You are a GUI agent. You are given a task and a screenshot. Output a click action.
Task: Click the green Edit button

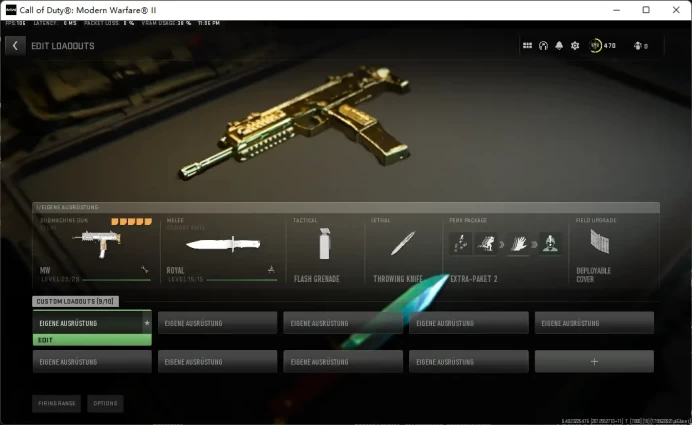(x=92, y=340)
